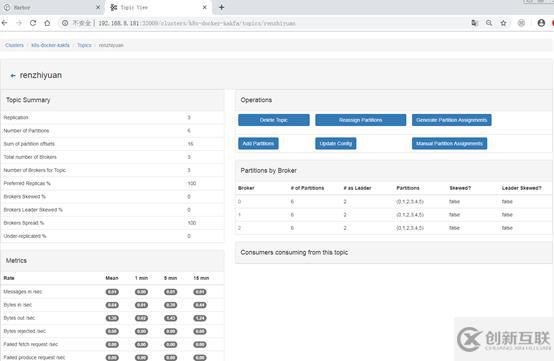Open broker 0 in Partitions by Broker
This screenshot has height=361, width=554.
240,202
